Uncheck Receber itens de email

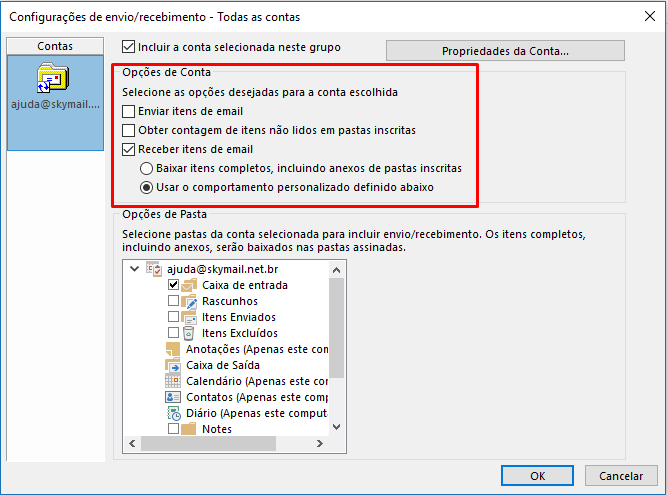pos(128,150)
